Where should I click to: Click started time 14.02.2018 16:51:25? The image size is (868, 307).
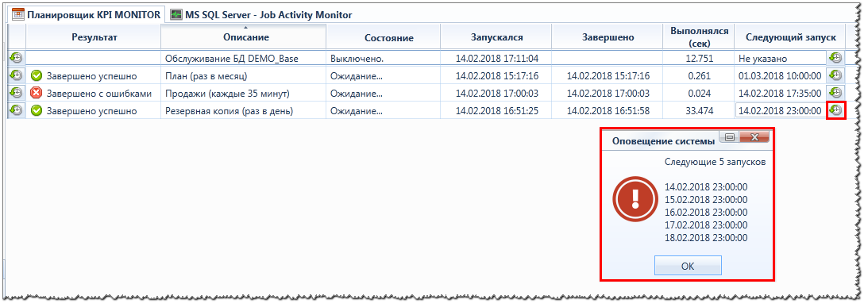click(497, 111)
